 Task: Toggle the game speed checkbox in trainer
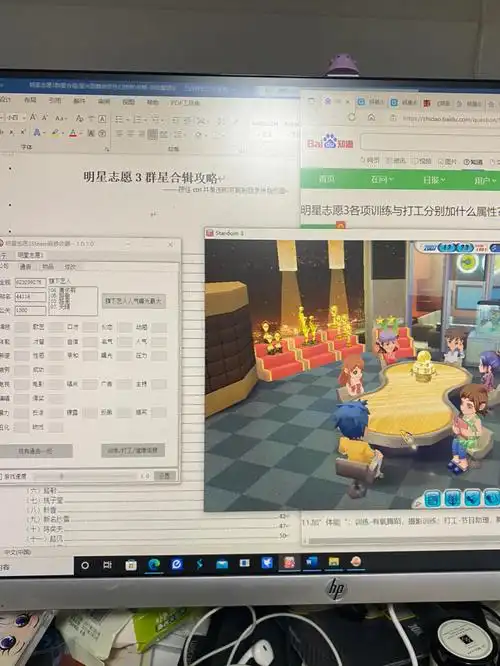[x=1, y=476]
